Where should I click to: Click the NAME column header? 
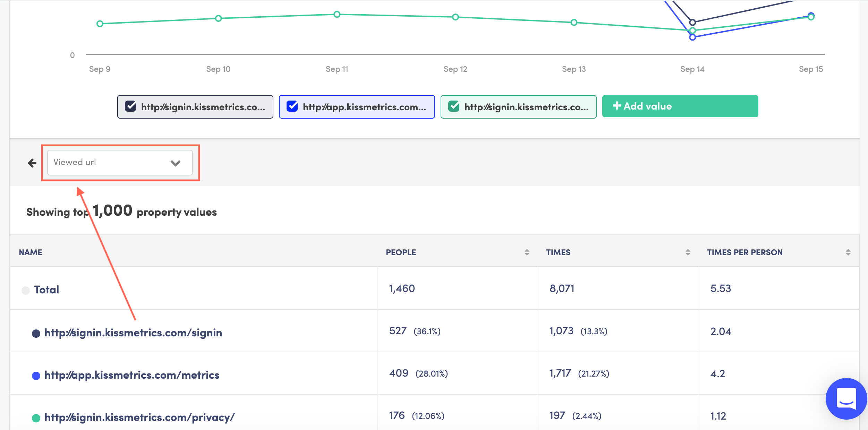coord(31,252)
